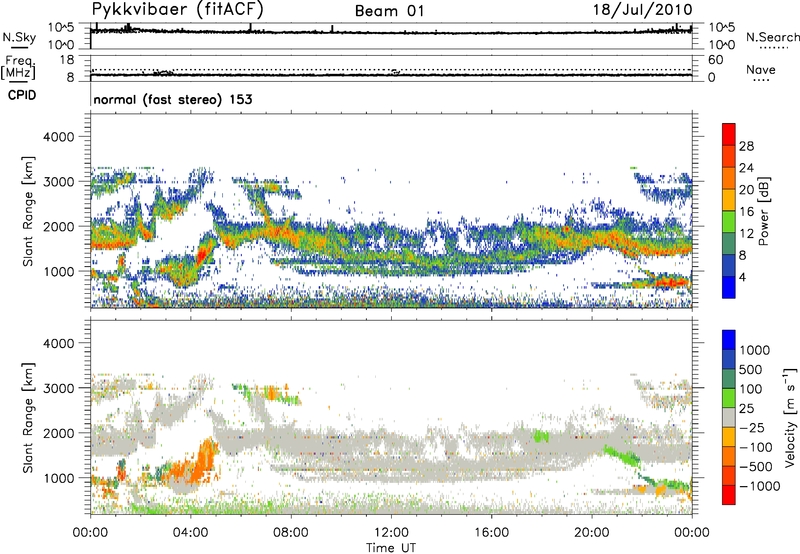Click the left '10^5' noise axis value
The width and height of the screenshot is (800, 554).
tap(61, 28)
